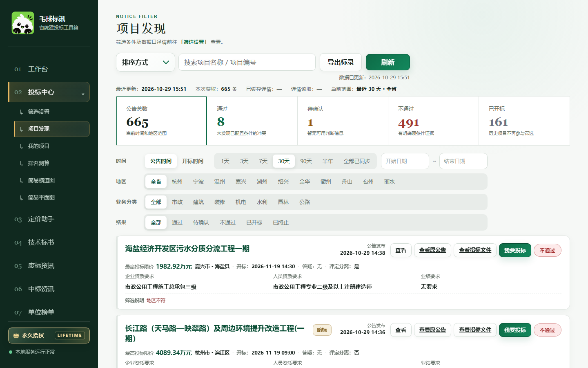The width and height of the screenshot is (588, 368).
Task: Click the green 刷新 button
Action: (388, 62)
